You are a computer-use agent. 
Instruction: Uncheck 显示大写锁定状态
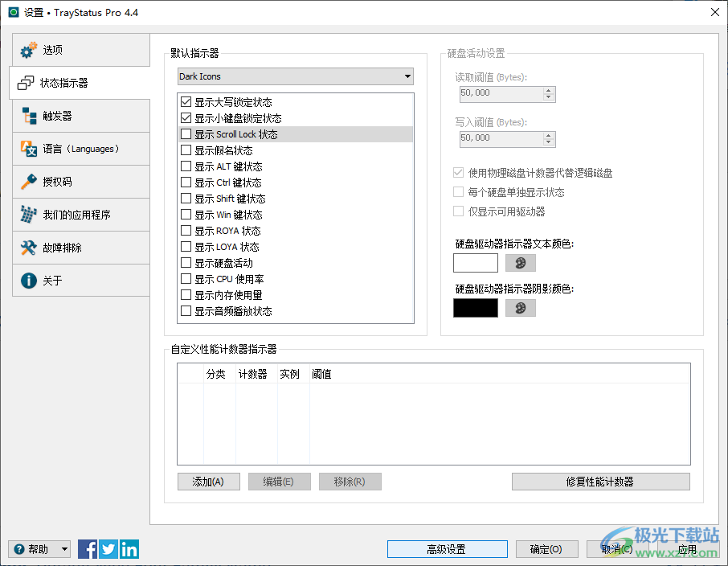pos(186,102)
